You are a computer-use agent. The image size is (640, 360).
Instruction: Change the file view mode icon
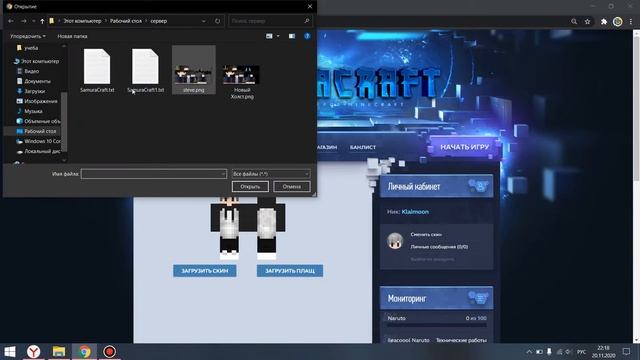(269, 36)
